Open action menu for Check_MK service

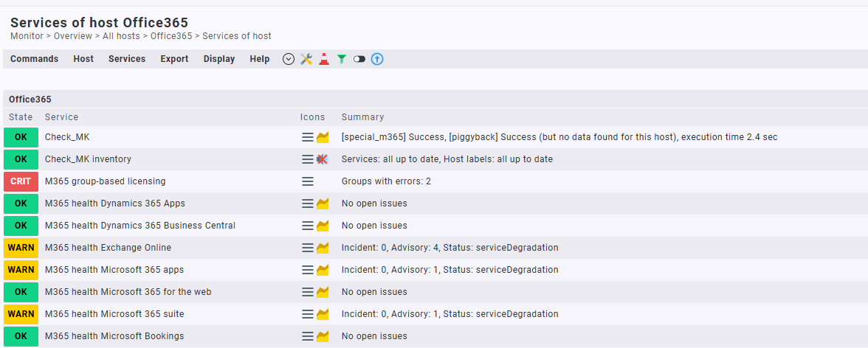tap(308, 137)
